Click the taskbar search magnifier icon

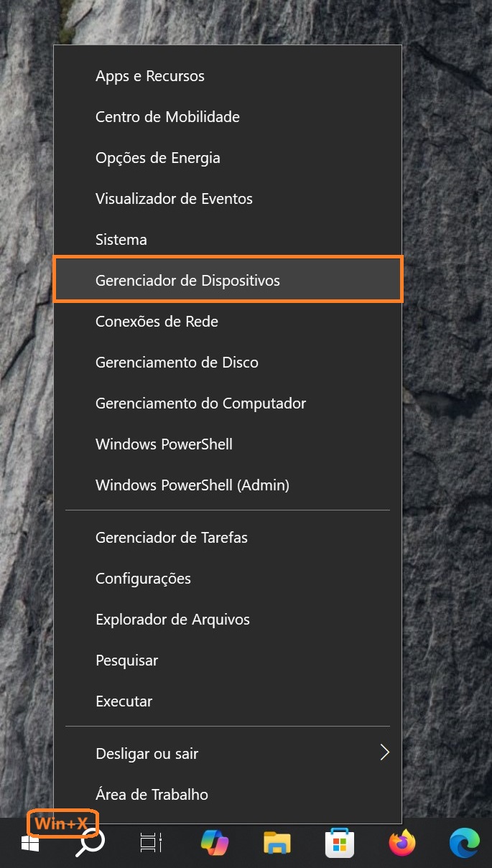click(x=90, y=842)
